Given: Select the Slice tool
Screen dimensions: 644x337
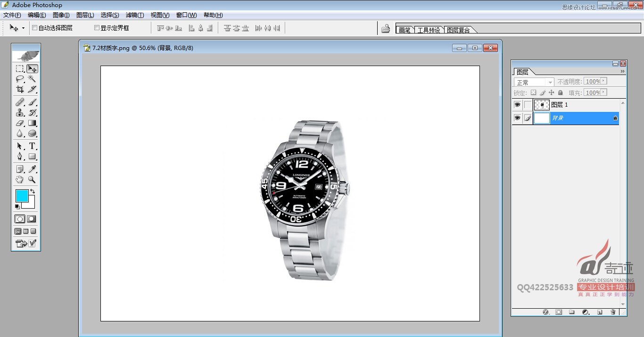Looking at the screenshot, I should click(x=32, y=89).
